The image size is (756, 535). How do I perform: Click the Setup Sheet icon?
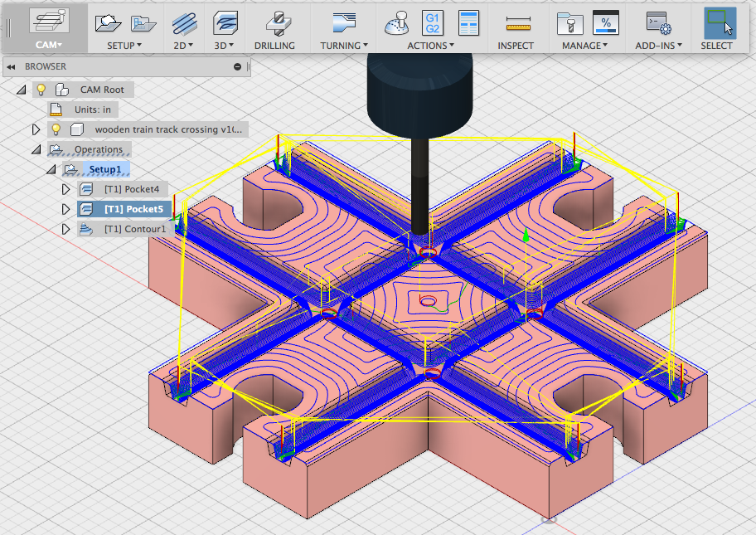click(468, 23)
